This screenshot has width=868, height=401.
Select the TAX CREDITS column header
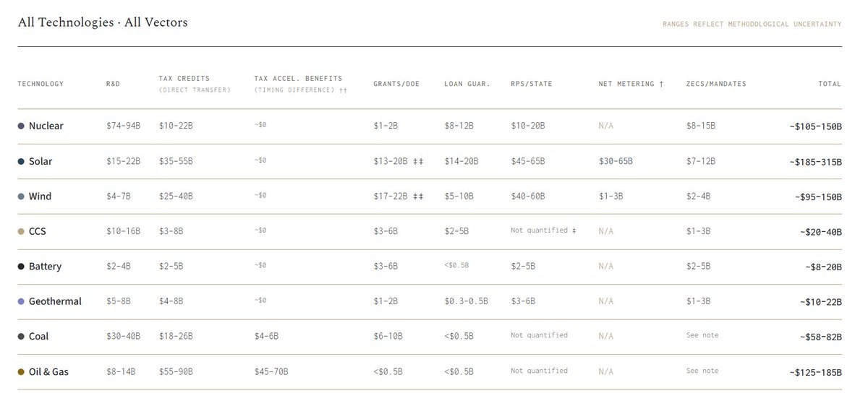tap(184, 78)
